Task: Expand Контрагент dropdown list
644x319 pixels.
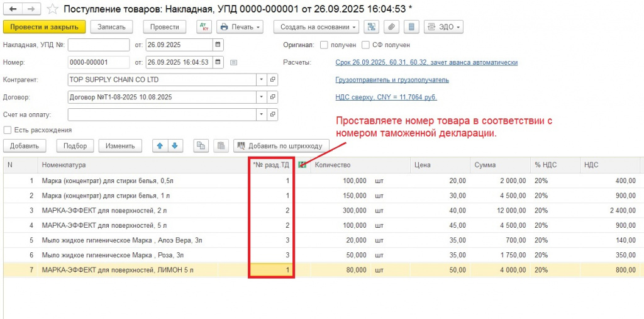Action: pyautogui.click(x=262, y=80)
